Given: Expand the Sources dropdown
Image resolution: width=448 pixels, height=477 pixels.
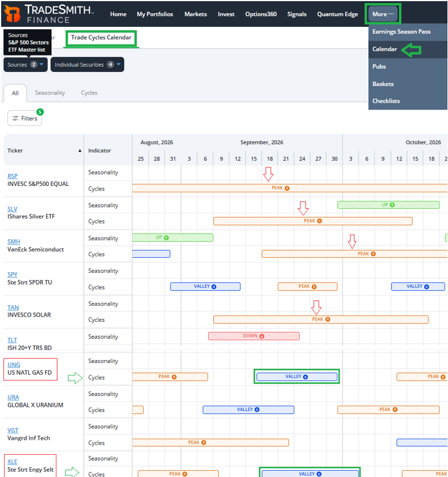Looking at the screenshot, I should tap(26, 64).
